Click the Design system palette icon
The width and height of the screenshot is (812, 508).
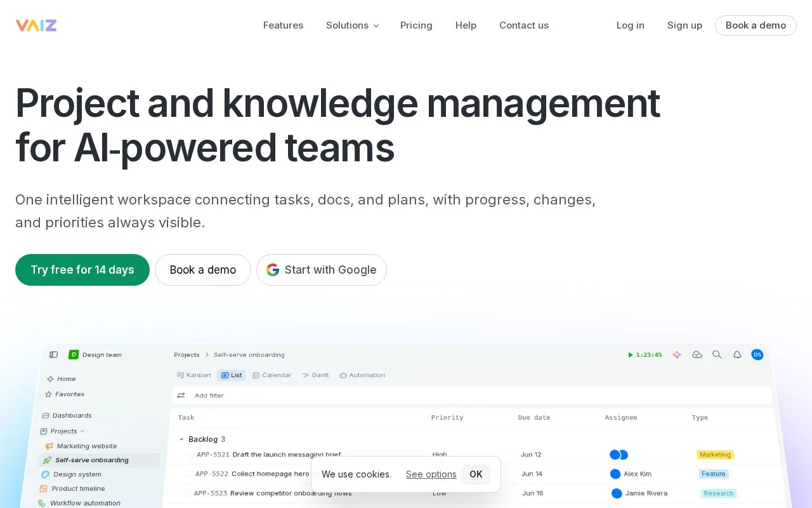pyautogui.click(x=46, y=474)
